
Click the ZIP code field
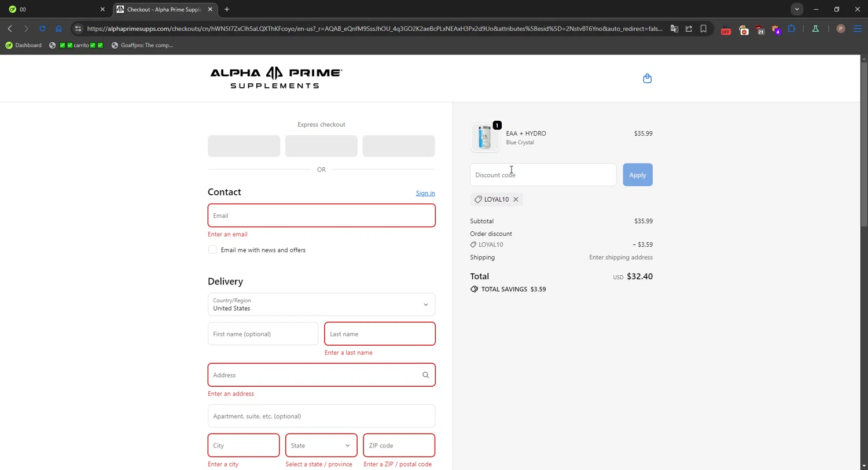click(399, 446)
